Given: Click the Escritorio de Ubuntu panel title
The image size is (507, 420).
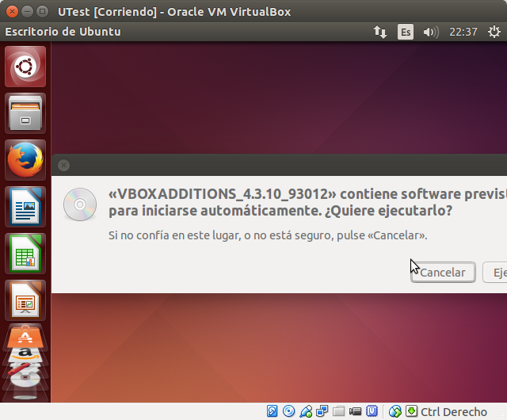Looking at the screenshot, I should (x=63, y=32).
